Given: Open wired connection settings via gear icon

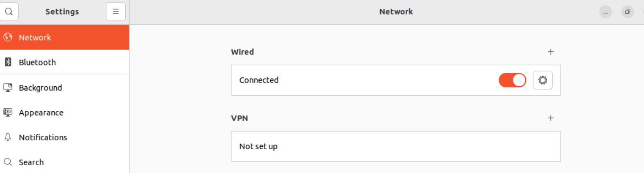Looking at the screenshot, I should [x=542, y=80].
